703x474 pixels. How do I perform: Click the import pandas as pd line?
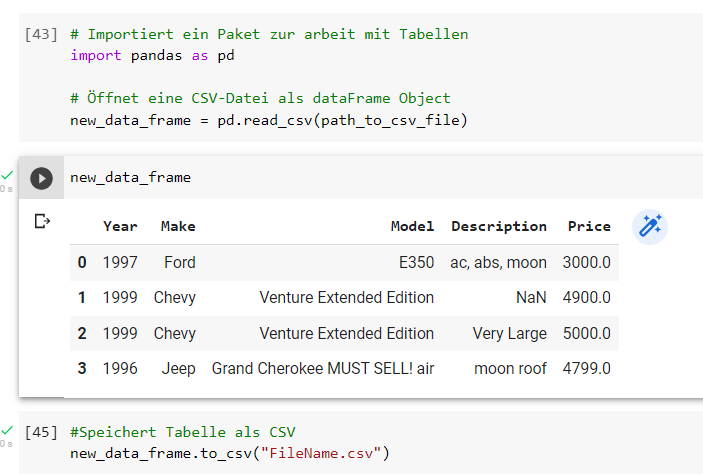click(x=152, y=56)
